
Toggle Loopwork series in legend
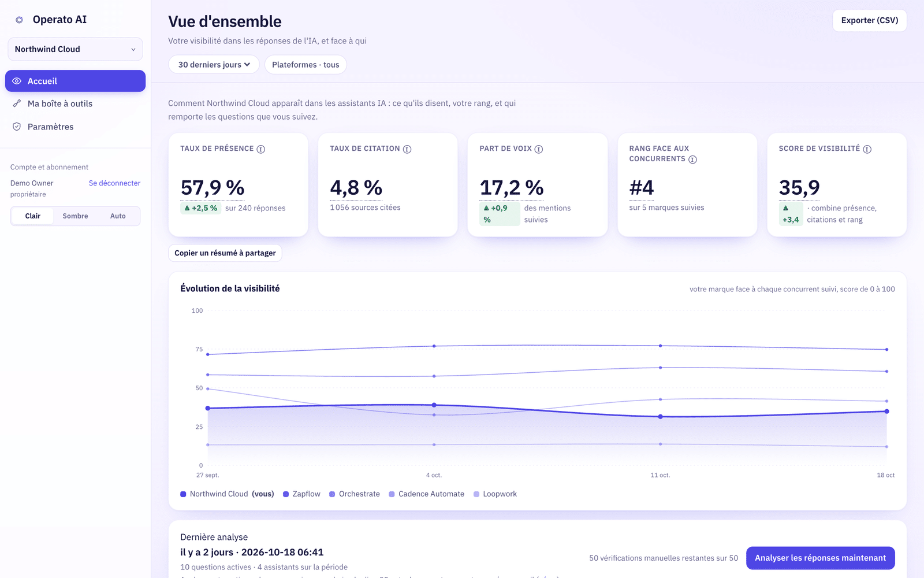pos(495,494)
